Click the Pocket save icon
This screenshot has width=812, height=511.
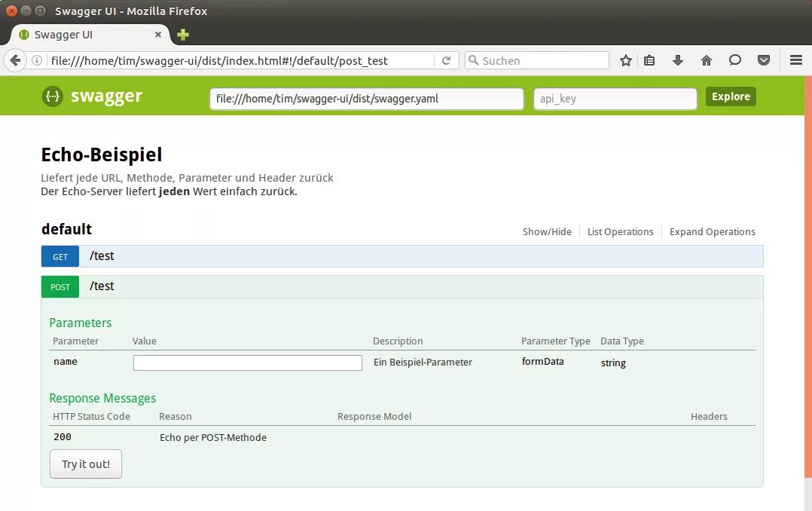(x=763, y=60)
